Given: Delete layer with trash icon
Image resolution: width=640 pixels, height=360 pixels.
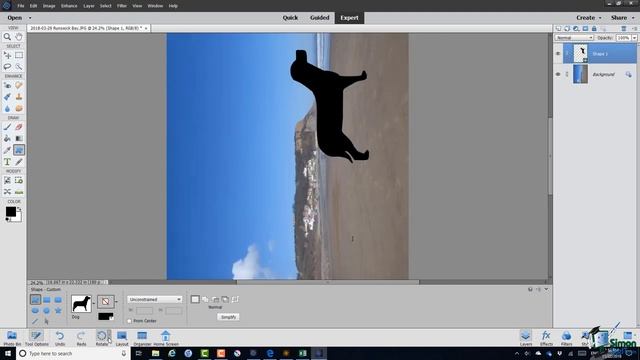Looking at the screenshot, I should coord(624,29).
